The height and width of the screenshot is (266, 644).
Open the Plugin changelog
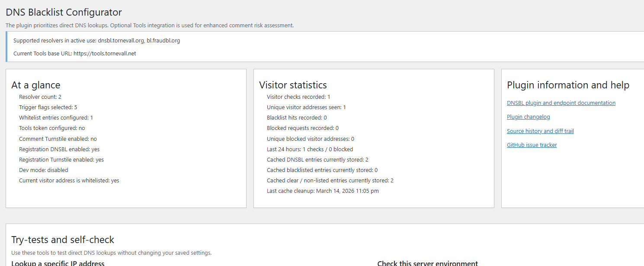coord(528,117)
